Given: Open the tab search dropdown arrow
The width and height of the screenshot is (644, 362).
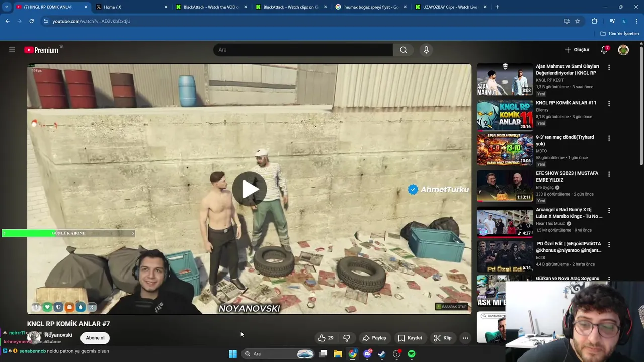Looking at the screenshot, I should 7,7.
